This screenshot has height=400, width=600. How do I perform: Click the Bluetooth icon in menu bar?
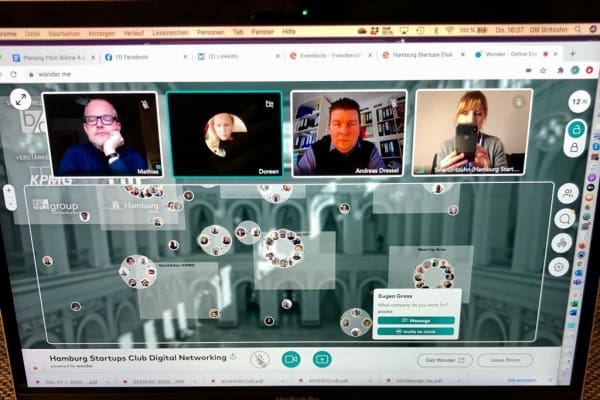click(x=435, y=30)
